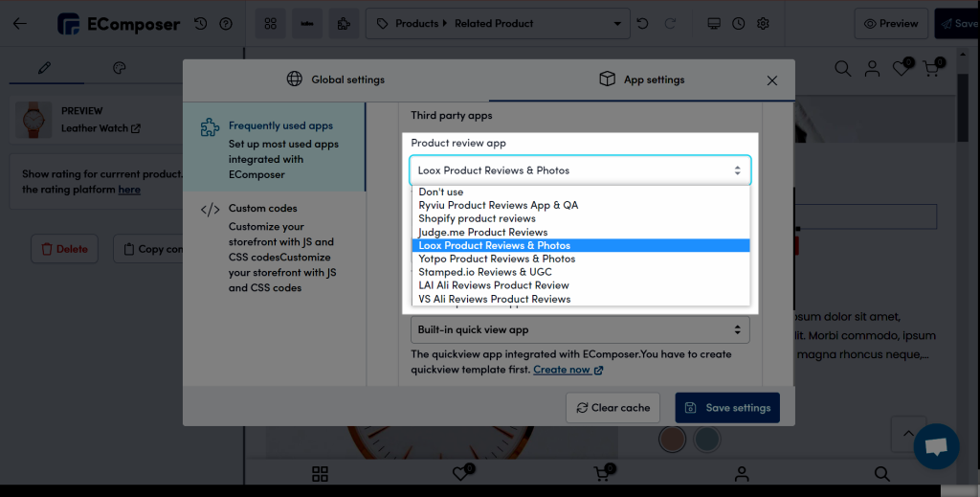
Task: Click the redo arrow icon
Action: 670,24
